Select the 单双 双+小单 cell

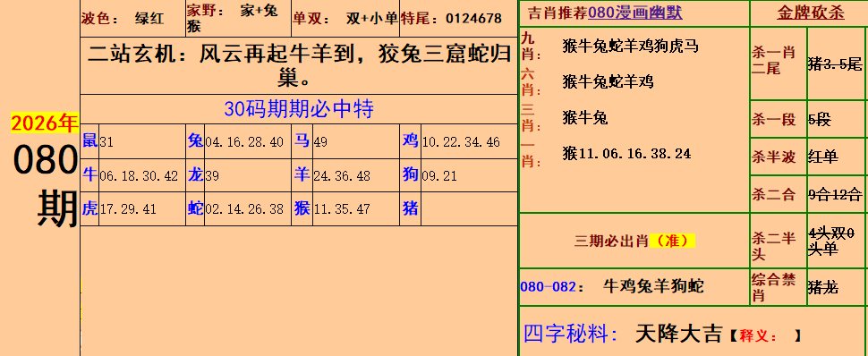coord(345,19)
